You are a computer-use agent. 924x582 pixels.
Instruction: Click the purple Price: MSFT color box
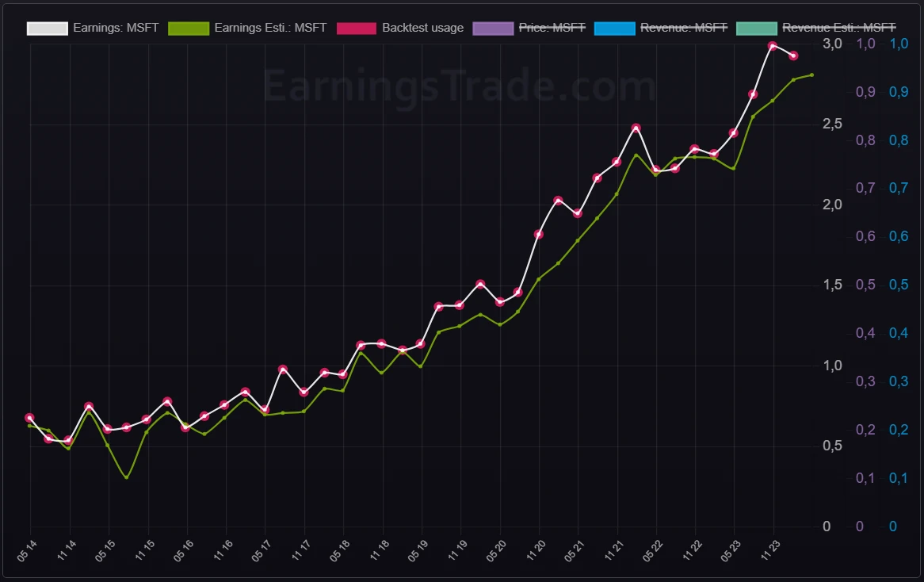(x=493, y=28)
